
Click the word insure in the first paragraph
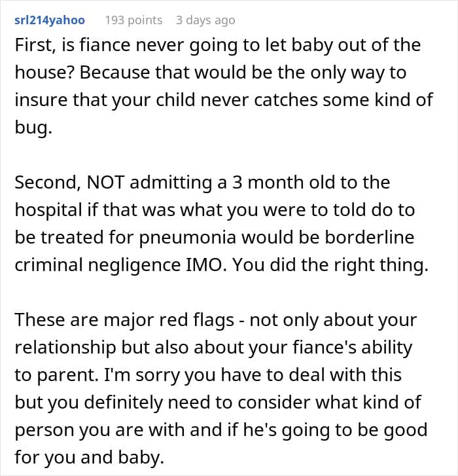click(41, 100)
